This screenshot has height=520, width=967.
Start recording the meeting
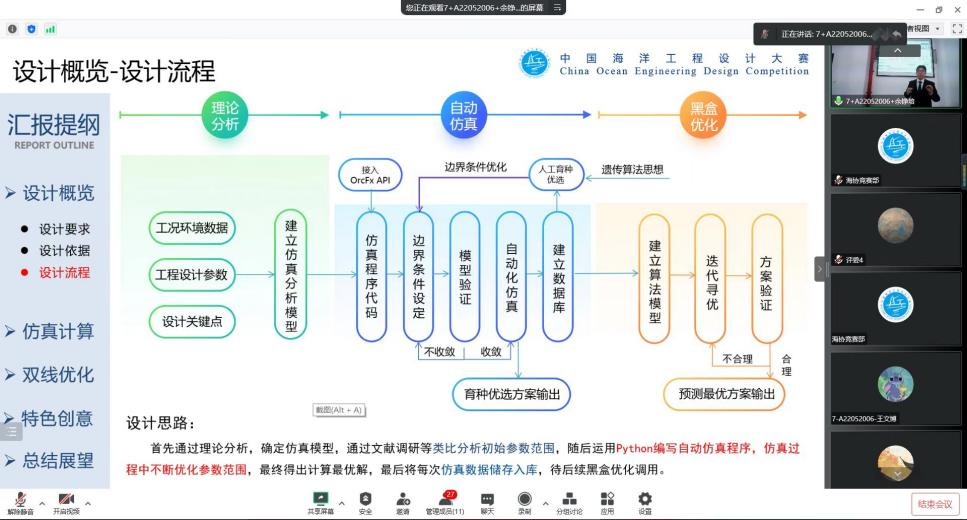tap(524, 500)
